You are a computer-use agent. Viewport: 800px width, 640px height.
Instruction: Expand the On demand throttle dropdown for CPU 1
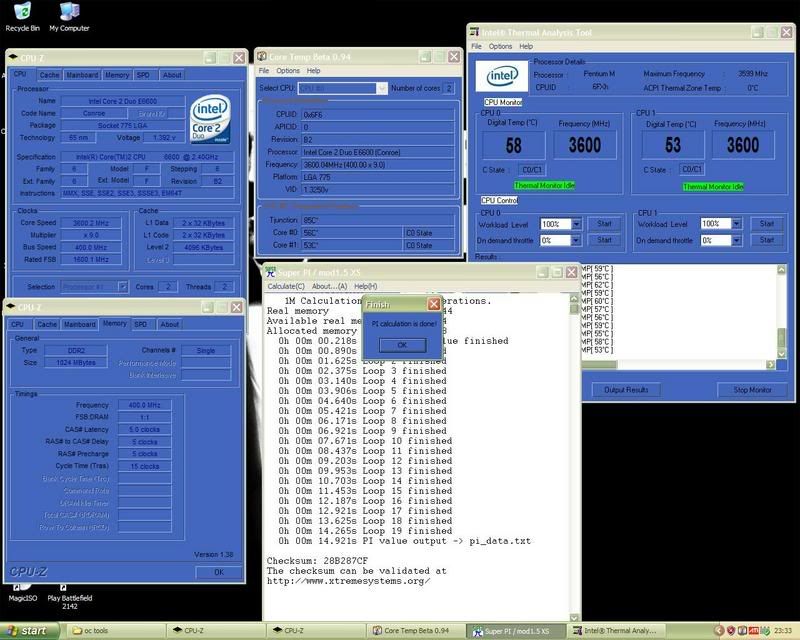pyautogui.click(x=737, y=241)
